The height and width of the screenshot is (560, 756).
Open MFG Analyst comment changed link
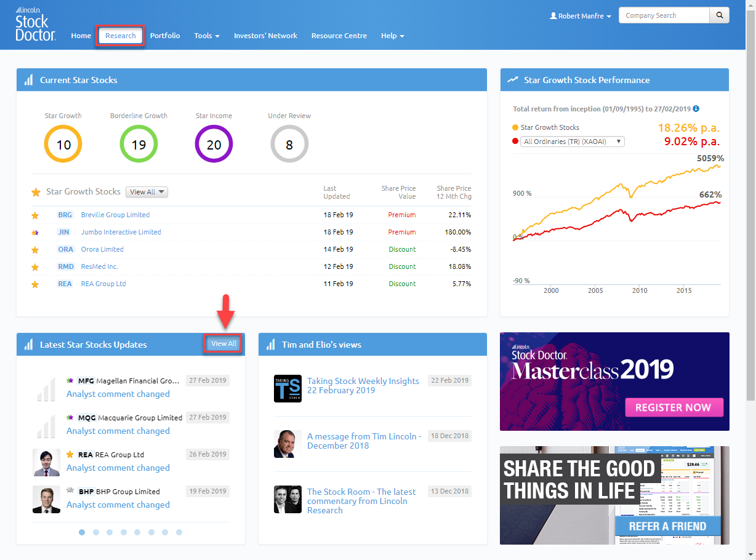click(118, 394)
